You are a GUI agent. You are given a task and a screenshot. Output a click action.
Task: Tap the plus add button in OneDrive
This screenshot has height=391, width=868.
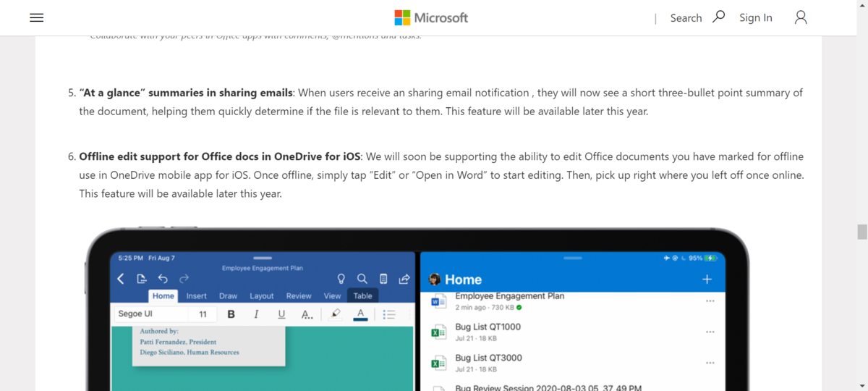tap(707, 279)
